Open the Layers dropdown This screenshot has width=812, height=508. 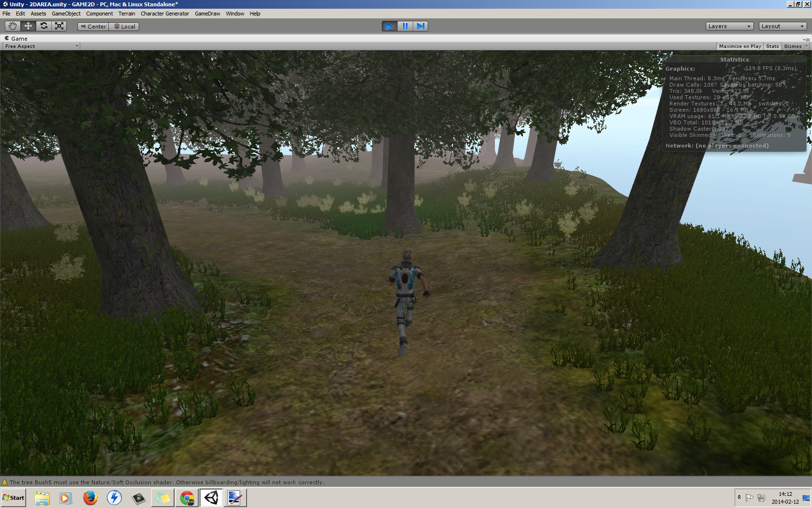pyautogui.click(x=729, y=26)
